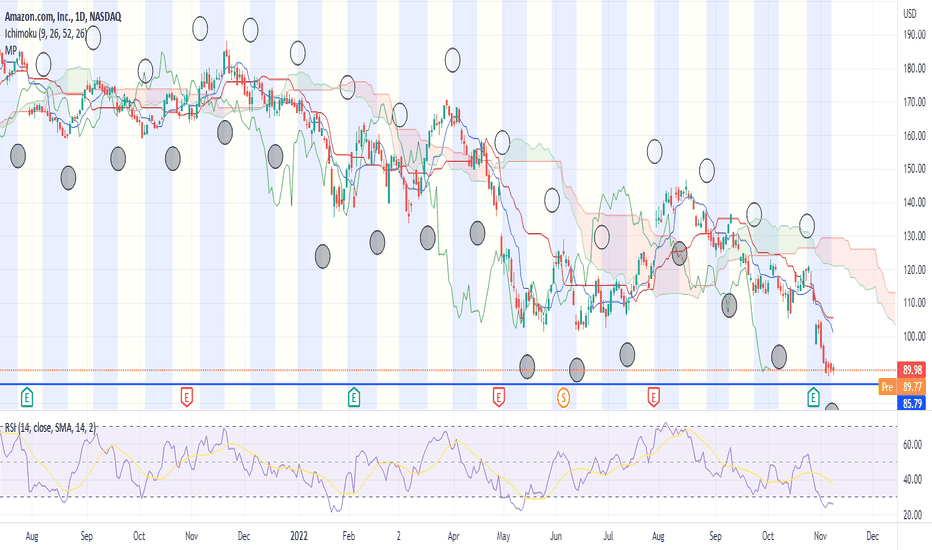Image resolution: width=932 pixels, height=550 pixels.
Task: Click the 100.00 price axis label
Action: coord(914,337)
